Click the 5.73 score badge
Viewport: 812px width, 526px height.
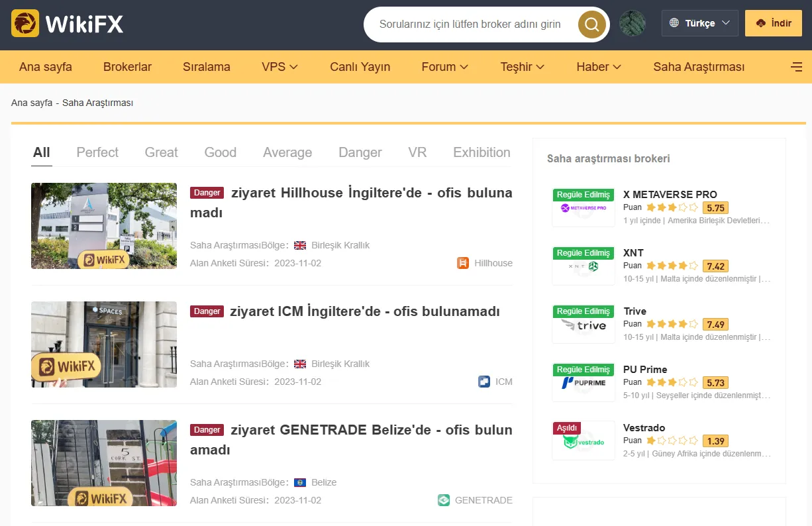[715, 382]
